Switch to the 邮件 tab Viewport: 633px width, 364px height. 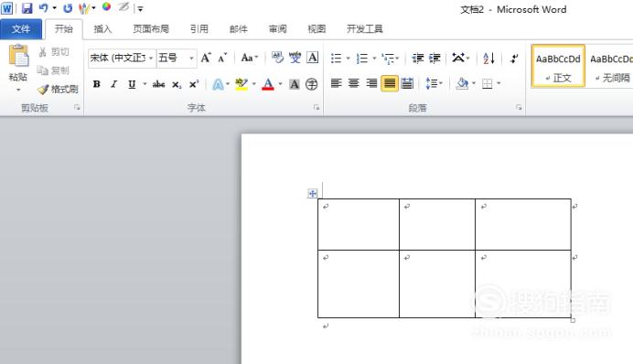pyautogui.click(x=239, y=29)
